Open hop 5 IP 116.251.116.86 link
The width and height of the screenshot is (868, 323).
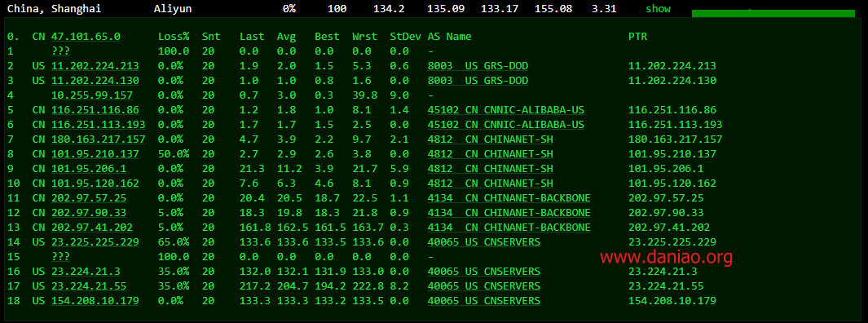tap(95, 109)
